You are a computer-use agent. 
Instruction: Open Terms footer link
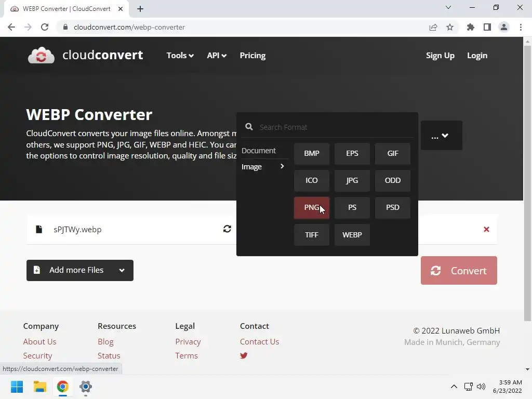point(187,355)
